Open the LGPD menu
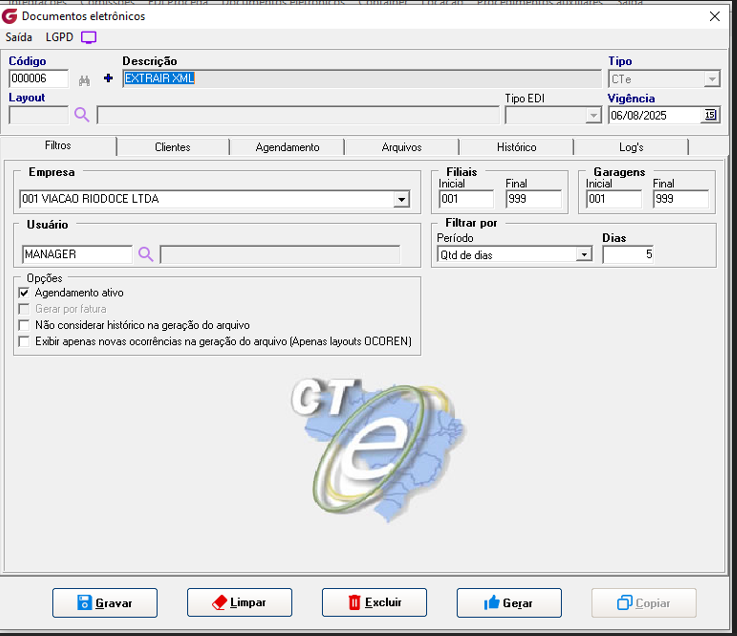The width and height of the screenshot is (737, 636). [x=59, y=37]
